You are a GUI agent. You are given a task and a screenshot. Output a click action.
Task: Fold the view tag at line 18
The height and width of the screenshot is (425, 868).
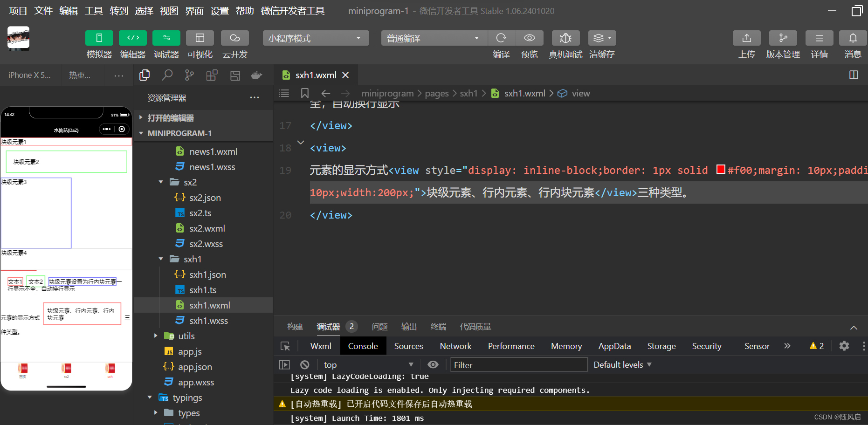[x=301, y=143]
